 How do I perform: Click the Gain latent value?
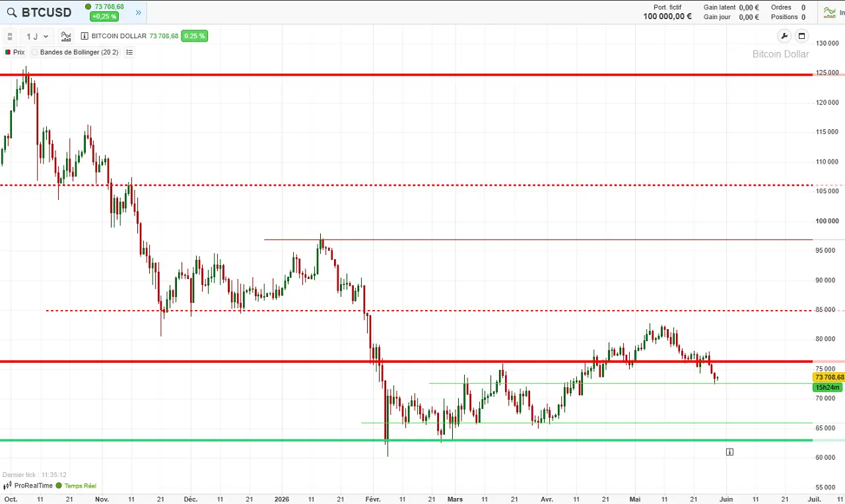749,7
